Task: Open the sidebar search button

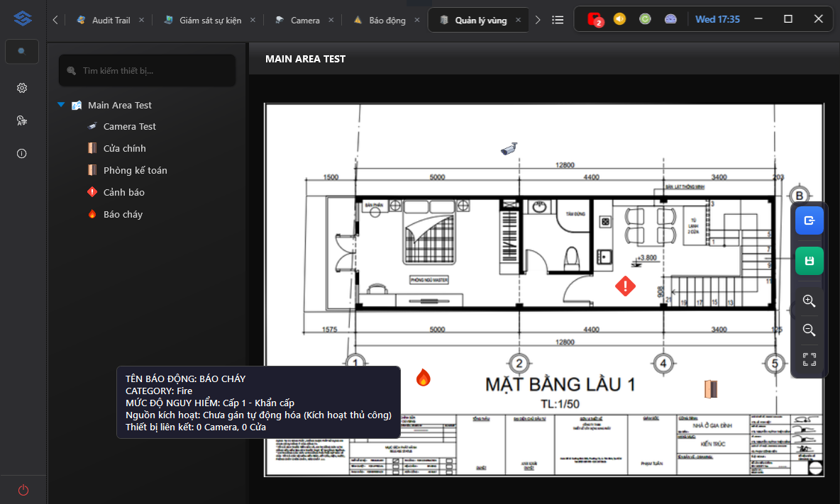Action: 22,51
